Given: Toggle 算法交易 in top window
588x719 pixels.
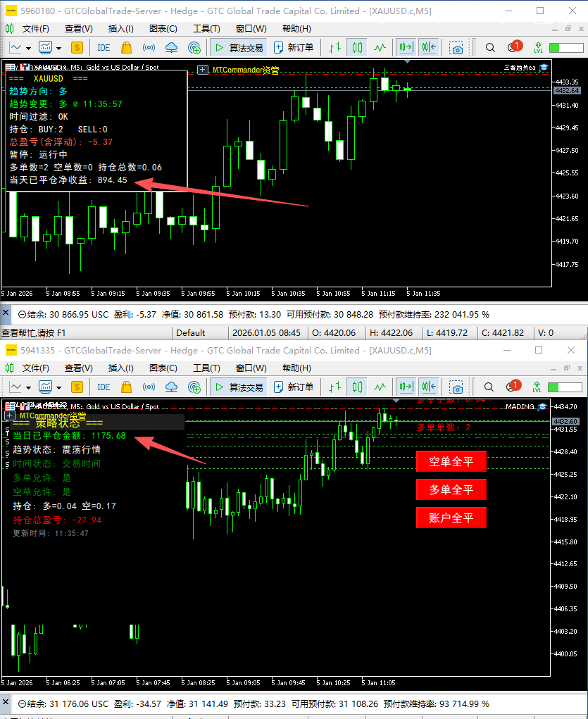Looking at the screenshot, I should click(239, 48).
